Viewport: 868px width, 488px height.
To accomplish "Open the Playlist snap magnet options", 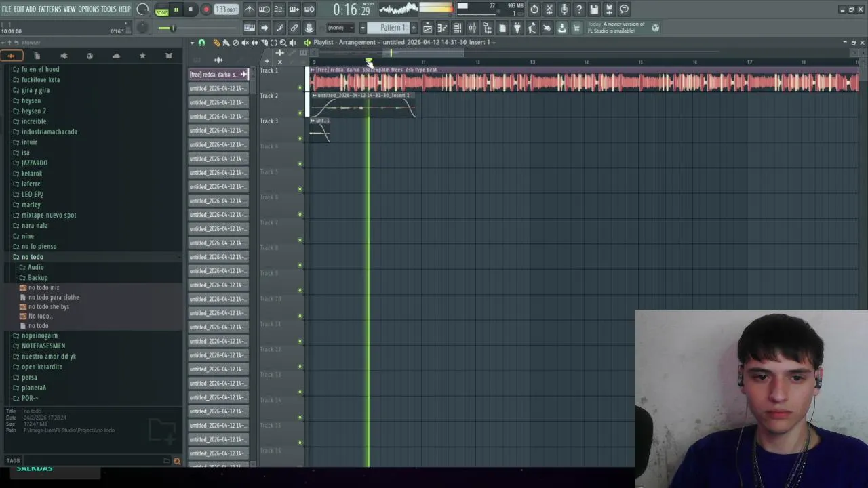I will (201, 42).
